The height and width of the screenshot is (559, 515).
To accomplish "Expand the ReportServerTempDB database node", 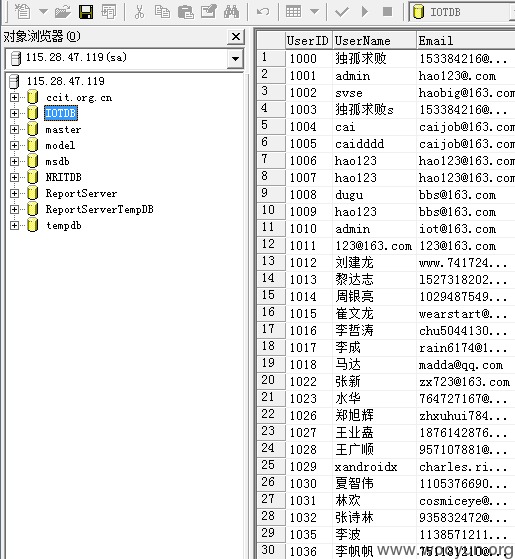I will click(x=14, y=209).
